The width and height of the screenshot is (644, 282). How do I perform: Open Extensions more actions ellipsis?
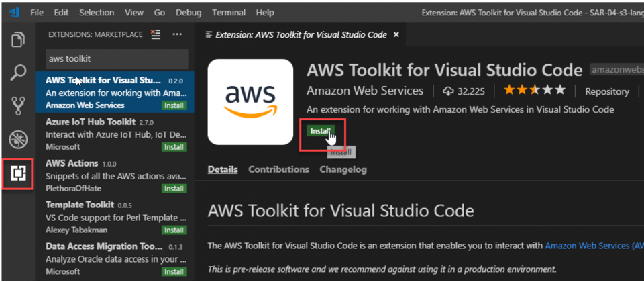(177, 34)
